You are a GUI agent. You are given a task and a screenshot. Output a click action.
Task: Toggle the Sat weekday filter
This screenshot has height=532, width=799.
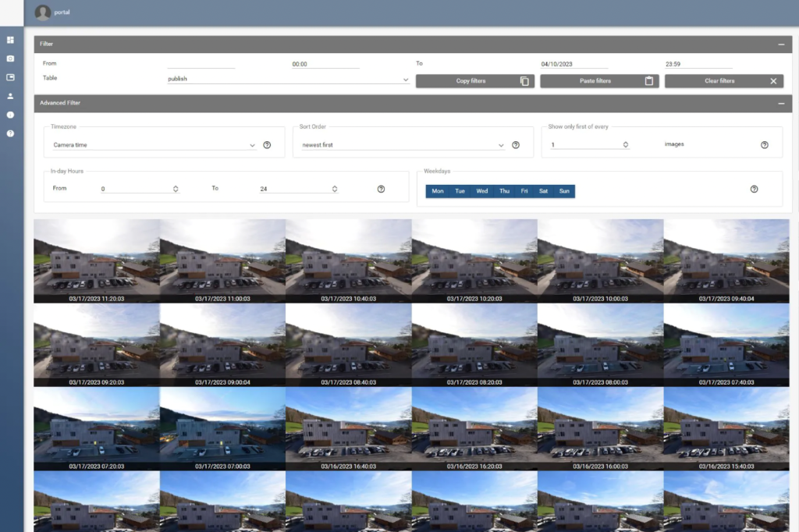[543, 191]
